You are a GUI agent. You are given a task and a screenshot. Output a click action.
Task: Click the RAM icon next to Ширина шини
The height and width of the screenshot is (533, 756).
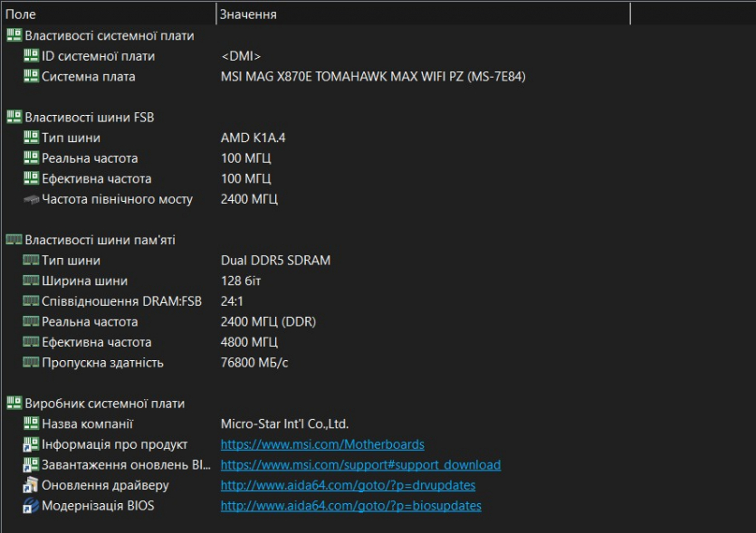coord(32,281)
